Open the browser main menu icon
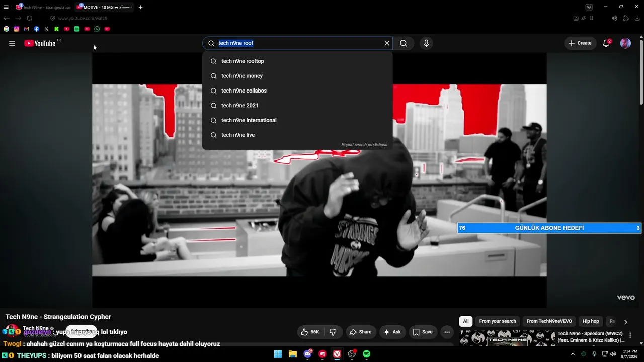 click(x=6, y=7)
